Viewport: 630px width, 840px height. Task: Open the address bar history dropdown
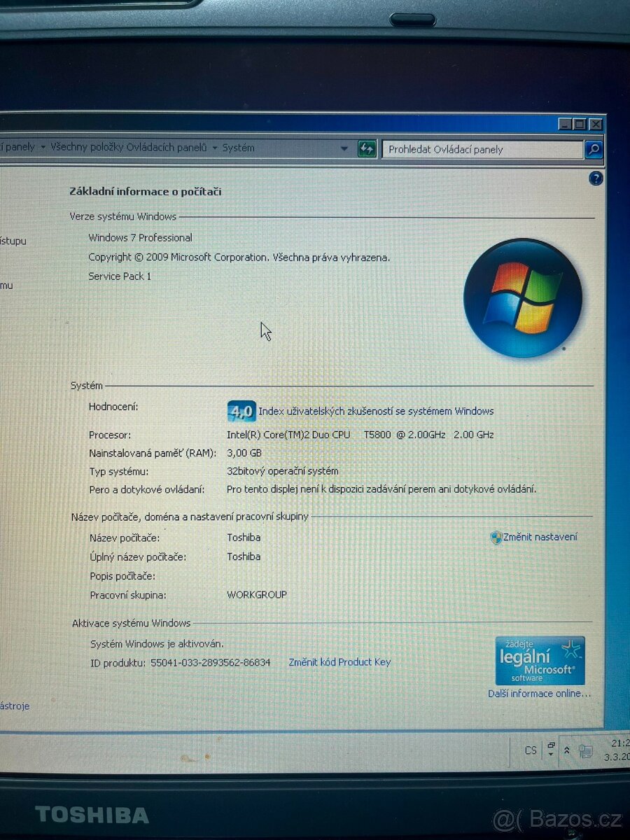[x=344, y=148]
